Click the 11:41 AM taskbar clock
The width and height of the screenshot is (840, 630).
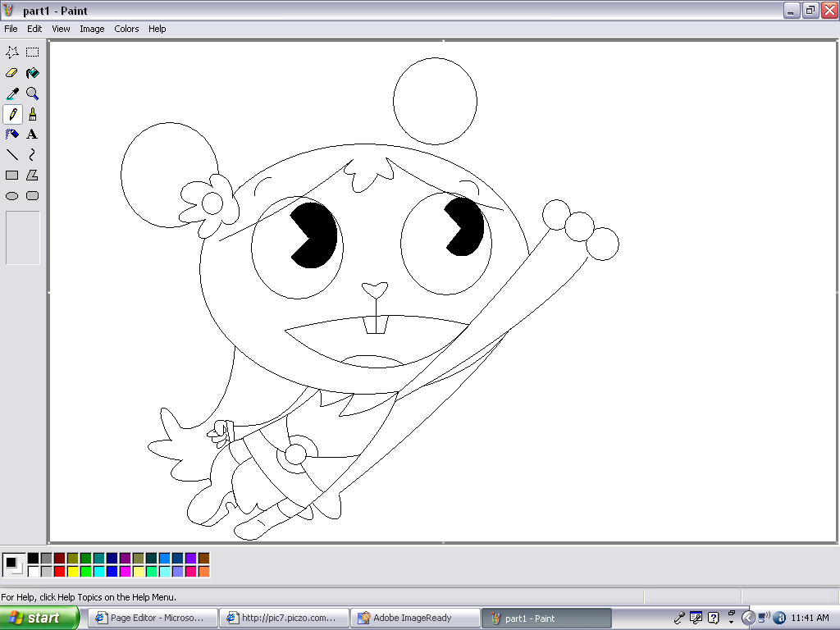coord(810,618)
